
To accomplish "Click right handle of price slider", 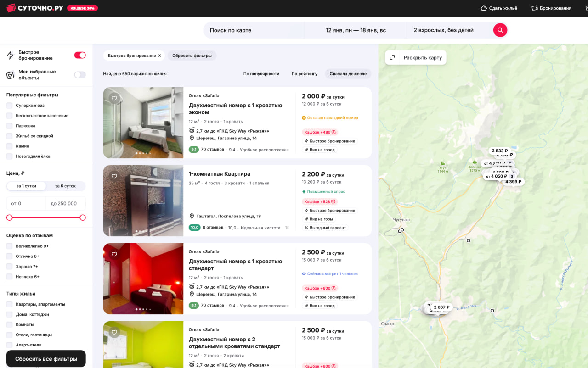I will click(x=83, y=217).
